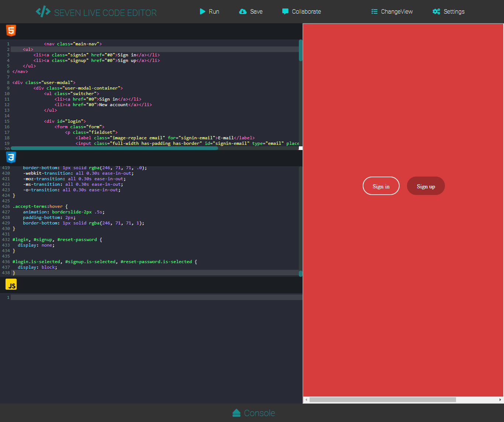Click the HTML5 shield icon
The image size is (504, 422).
click(x=11, y=31)
